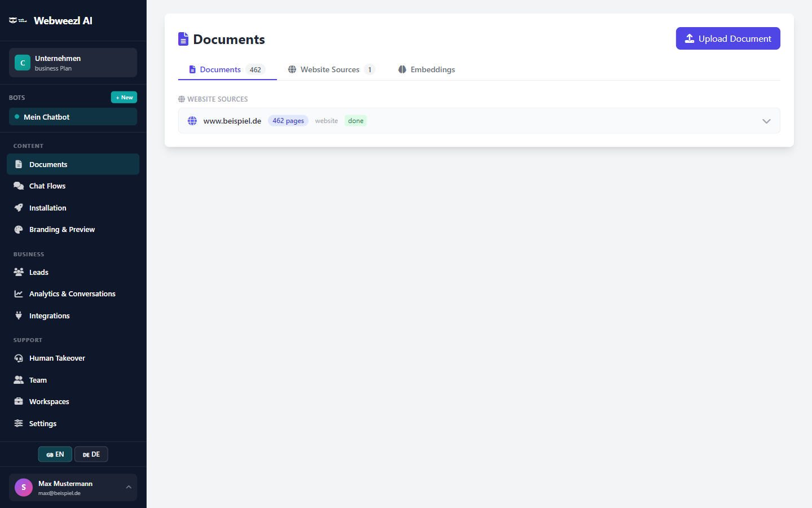Click the Webweezl AI logo icon
This screenshot has height=508, width=812.
click(x=17, y=19)
